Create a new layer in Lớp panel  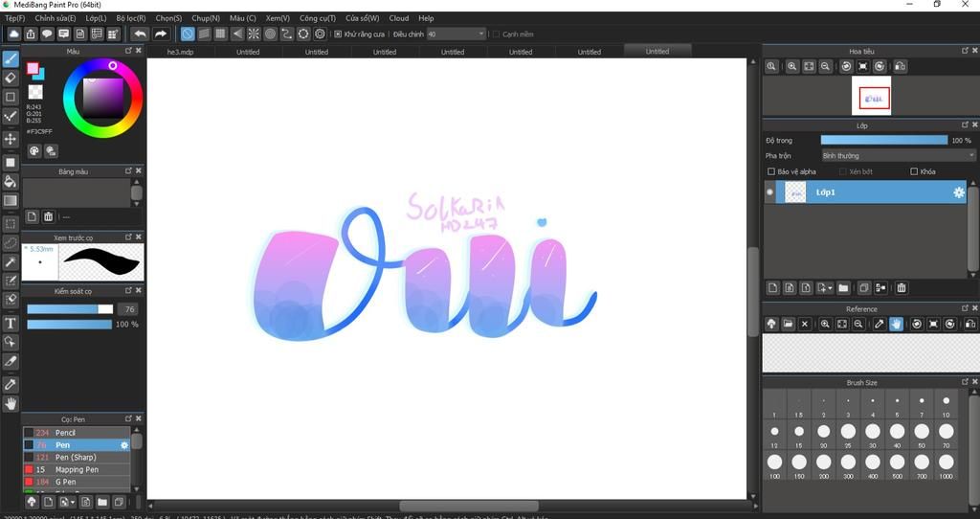(x=772, y=287)
